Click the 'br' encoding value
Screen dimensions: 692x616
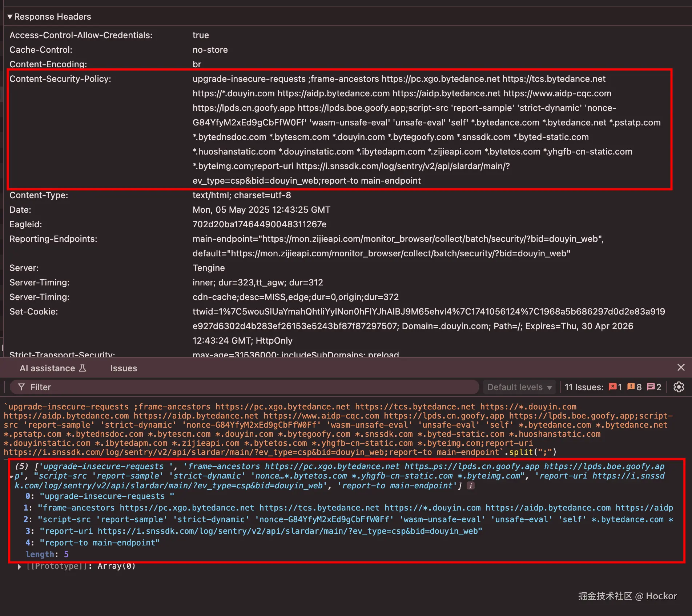coord(197,64)
